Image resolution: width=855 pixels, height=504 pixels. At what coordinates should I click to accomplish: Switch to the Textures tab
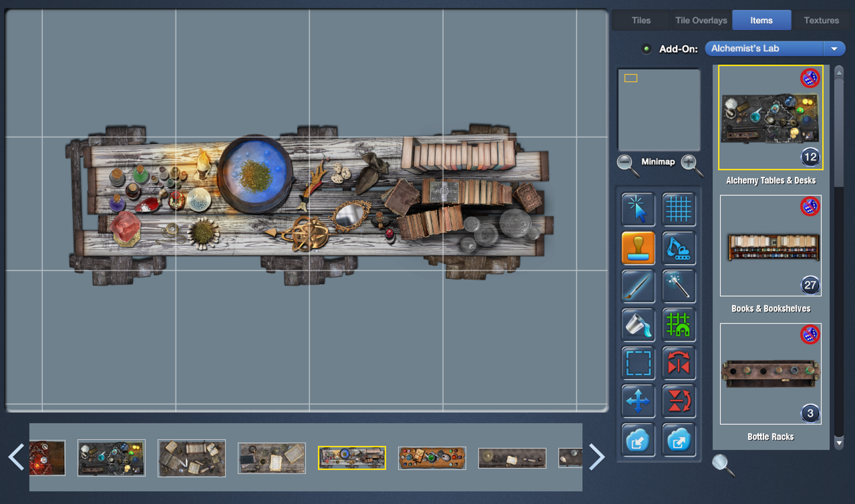point(821,20)
